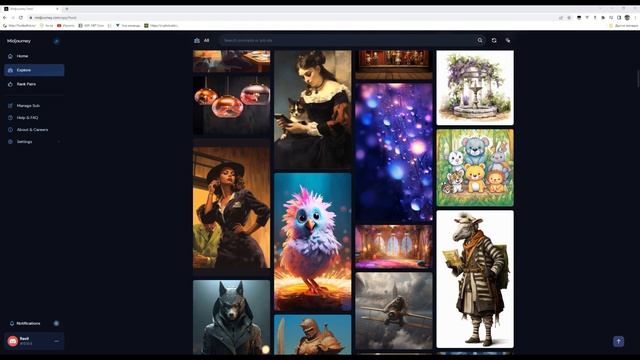
Task: Click the Notifications bell icon
Action: (12, 323)
